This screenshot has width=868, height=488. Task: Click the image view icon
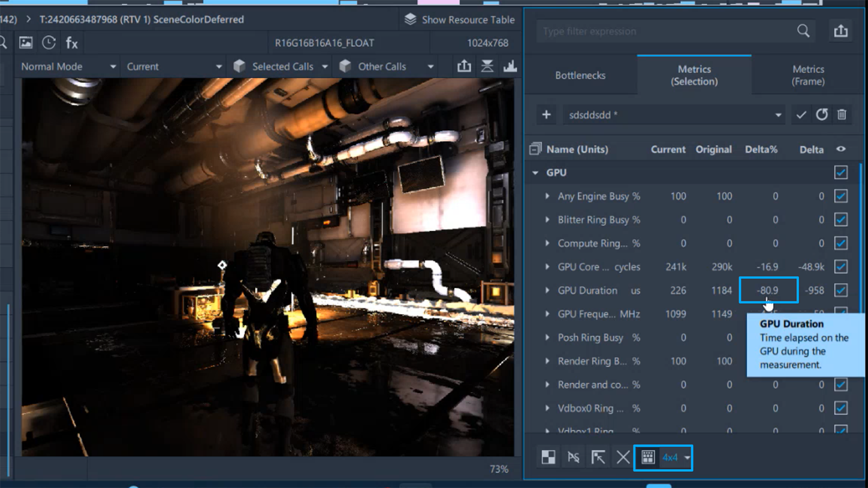26,43
